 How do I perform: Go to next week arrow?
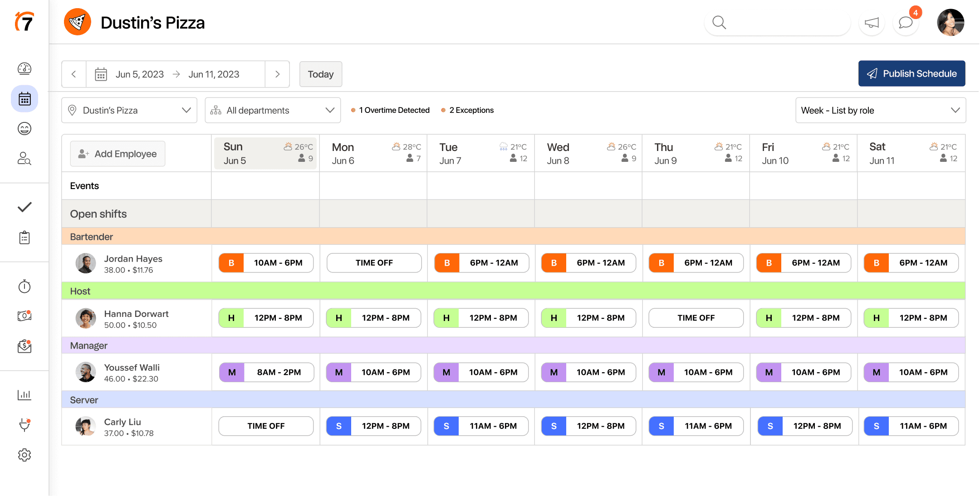tap(277, 74)
